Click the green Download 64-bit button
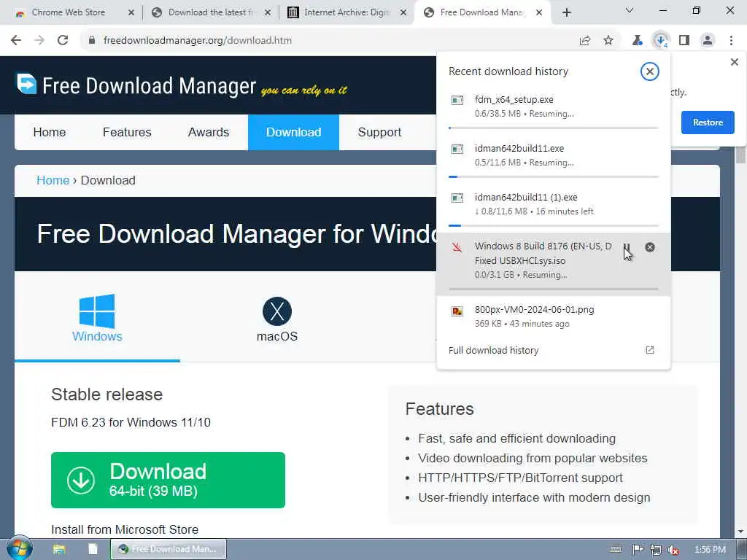Screen dimensions: 747x560 point(169,480)
